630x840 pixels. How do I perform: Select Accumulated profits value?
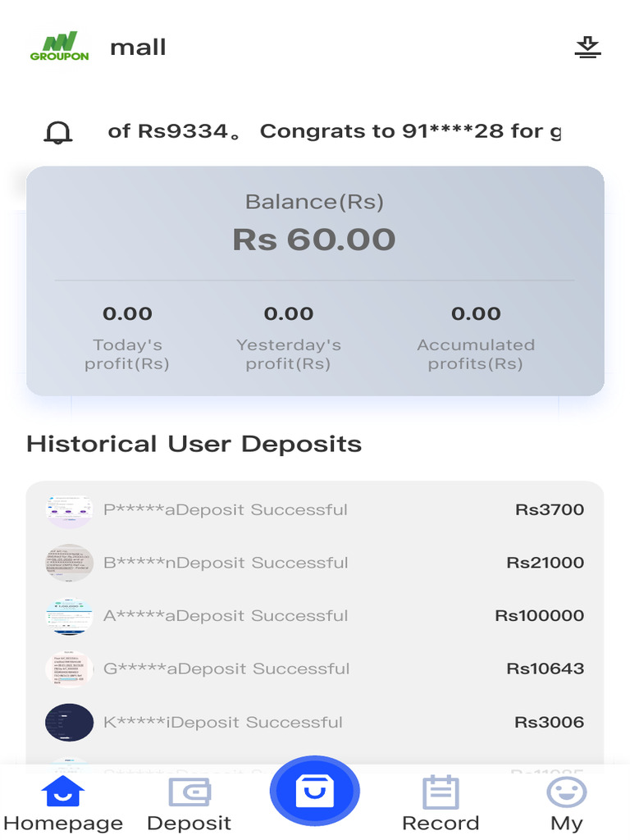tap(476, 313)
